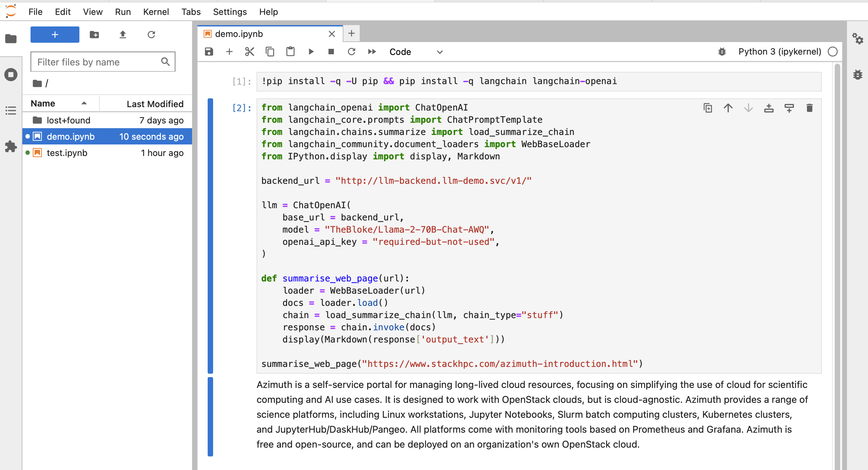The image size is (868, 470).
Task: Select the Code cell type dropdown
Action: [x=415, y=52]
